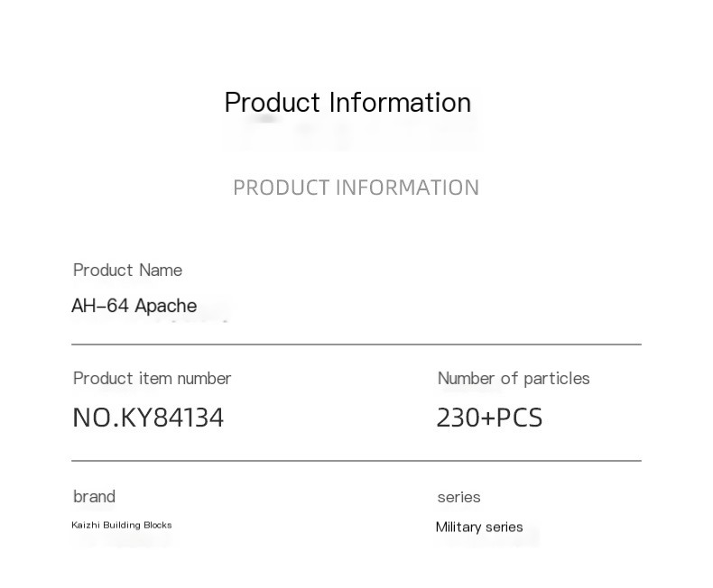Select the Product Name label
The height and width of the screenshot is (588, 713).
[x=127, y=271]
